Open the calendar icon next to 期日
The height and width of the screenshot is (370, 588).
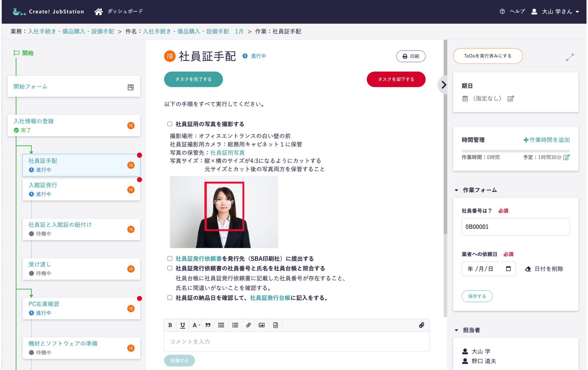click(x=465, y=98)
